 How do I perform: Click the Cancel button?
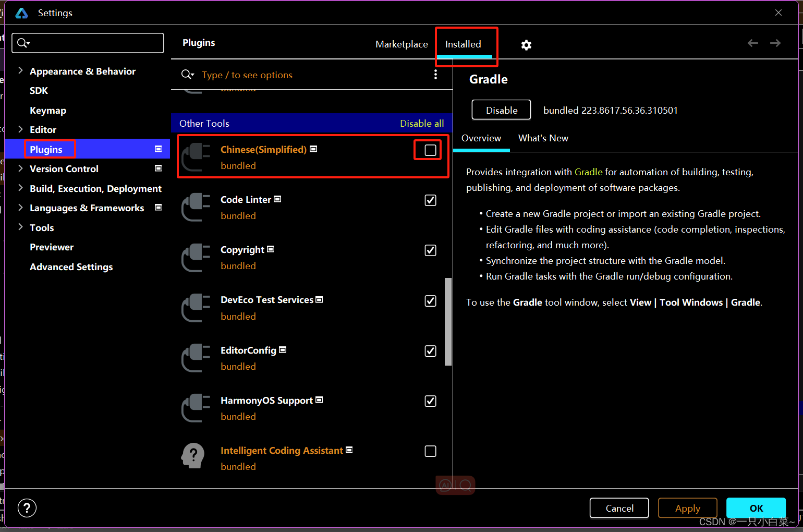point(619,508)
